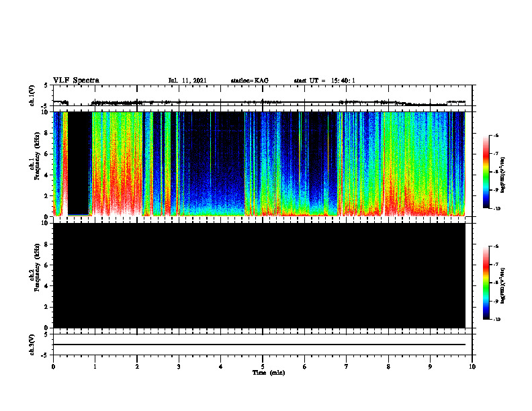
Task: Click the "-5" tick of ch.3(V) axis
Action: pyautogui.click(x=45, y=355)
